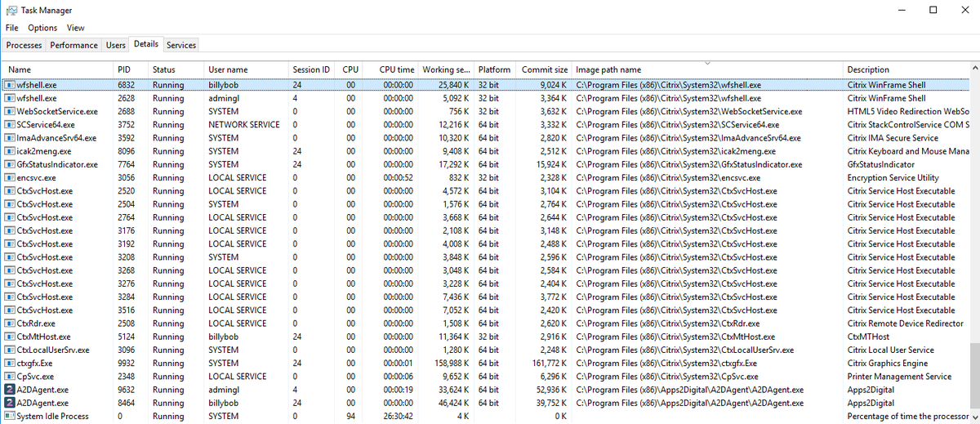Click the CtxSvcHost.exe icon for PID 2504
This screenshot has height=424, width=980.
[x=10, y=204]
